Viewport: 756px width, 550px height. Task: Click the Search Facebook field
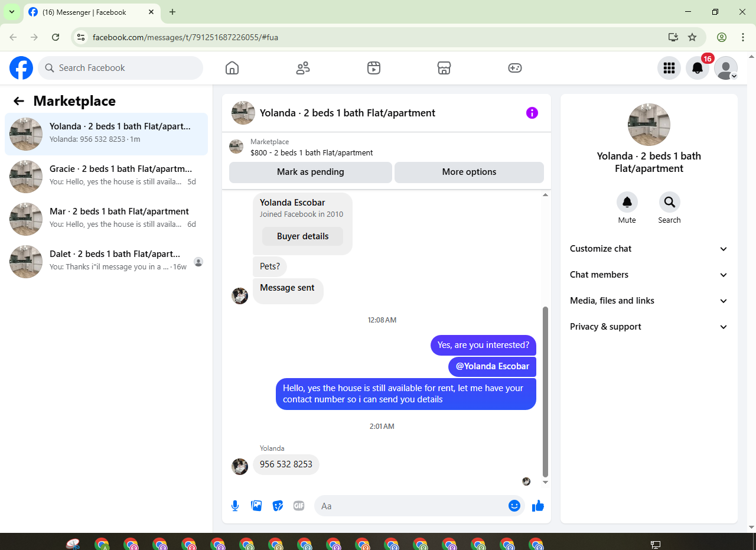120,68
